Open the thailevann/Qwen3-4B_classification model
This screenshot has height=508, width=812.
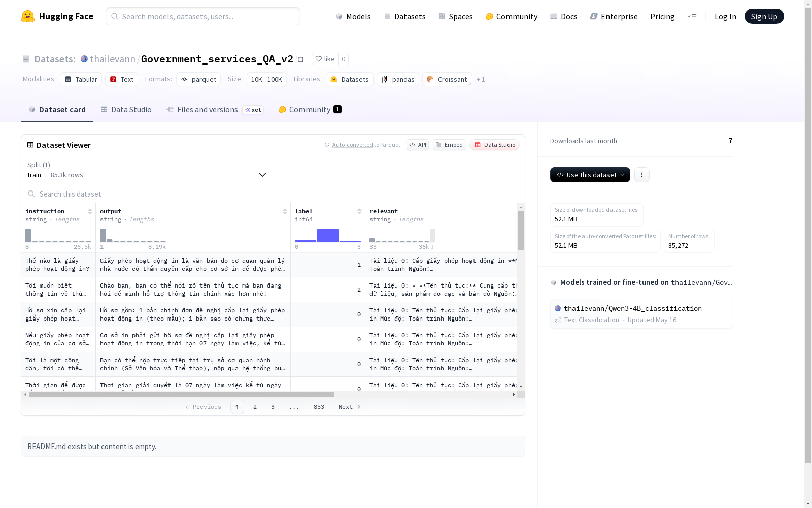point(641,314)
